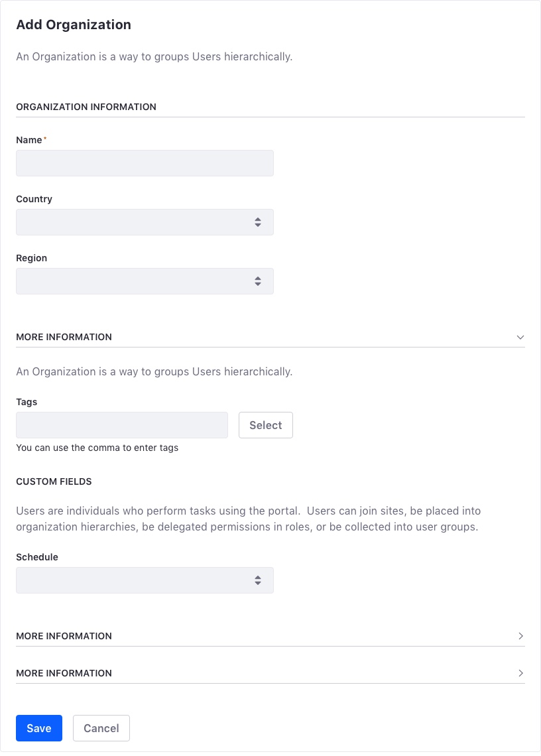The image size is (541, 756).
Task: Cancel adding the organization
Action: (x=101, y=728)
